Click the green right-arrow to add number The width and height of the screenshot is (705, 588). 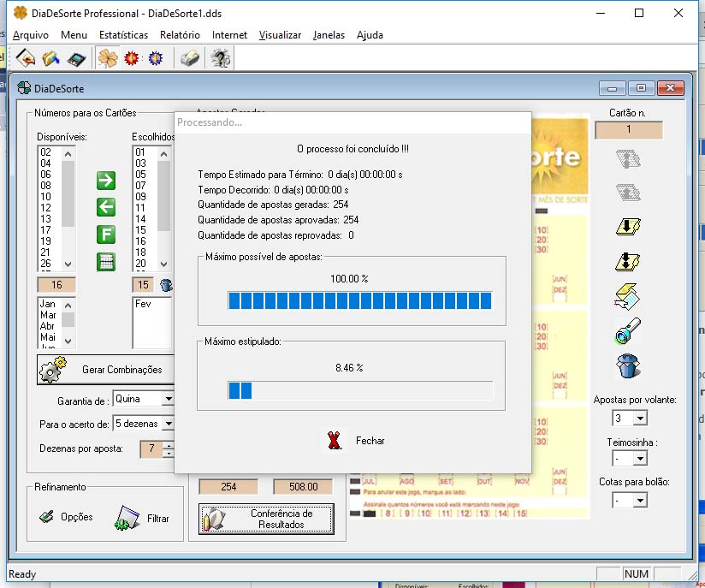tap(106, 181)
